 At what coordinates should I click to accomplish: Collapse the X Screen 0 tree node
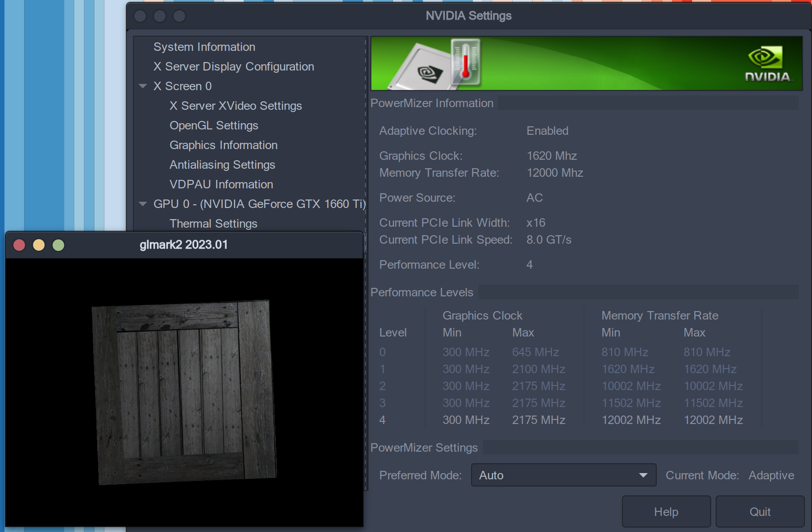tap(143, 86)
